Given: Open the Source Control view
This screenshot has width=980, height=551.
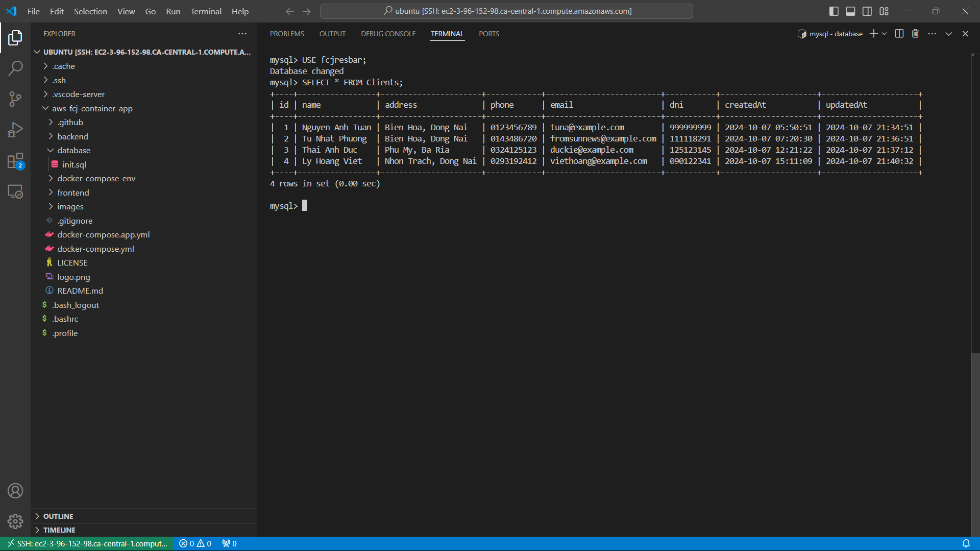Looking at the screenshot, I should point(15,99).
